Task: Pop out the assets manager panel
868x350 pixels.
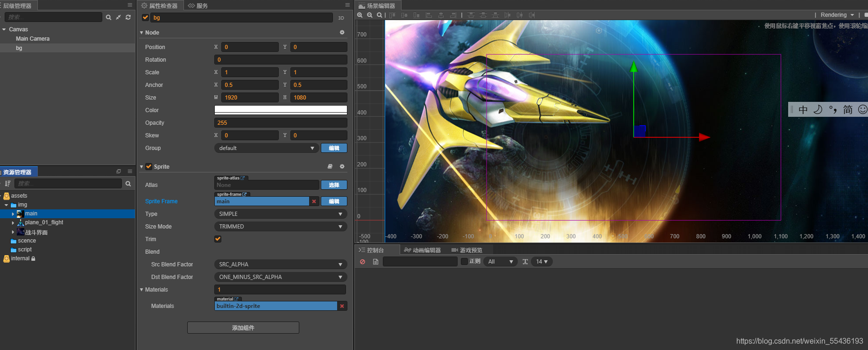Action: tap(119, 171)
